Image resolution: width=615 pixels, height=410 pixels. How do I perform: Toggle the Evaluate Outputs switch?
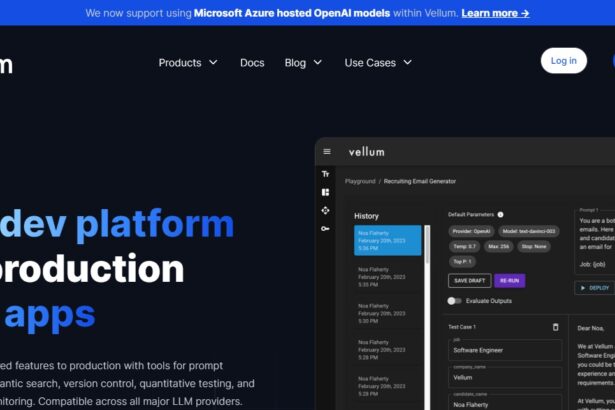click(454, 301)
